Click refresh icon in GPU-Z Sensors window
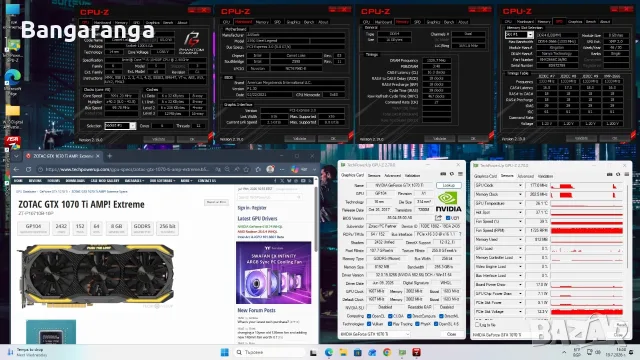The width and height of the screenshot is (640, 360). [x=618, y=174]
